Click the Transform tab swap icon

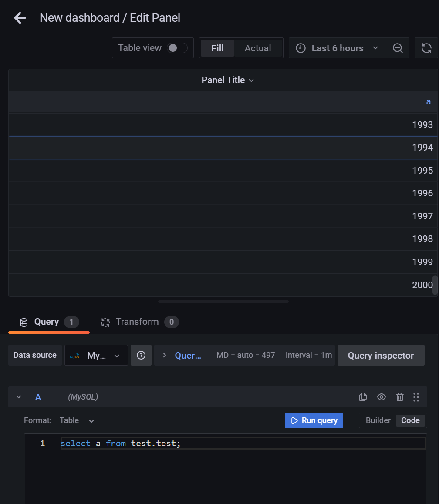click(105, 322)
